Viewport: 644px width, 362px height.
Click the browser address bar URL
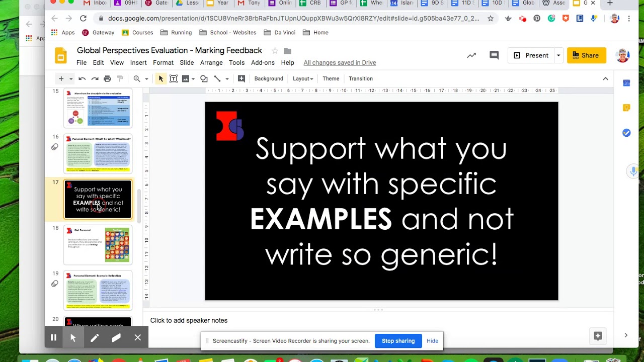coord(294,19)
